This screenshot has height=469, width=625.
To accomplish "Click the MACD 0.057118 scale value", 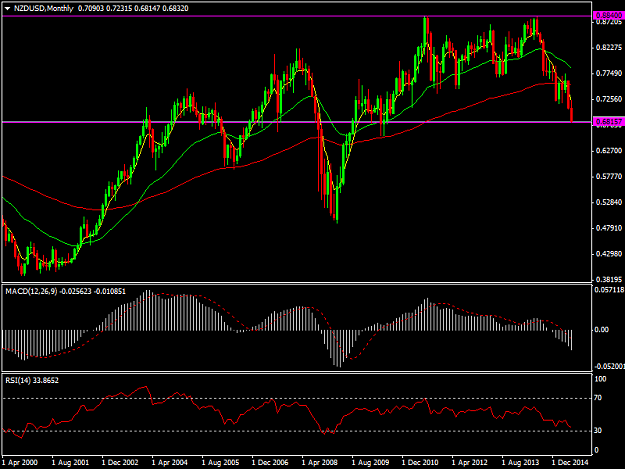I will pos(609,290).
